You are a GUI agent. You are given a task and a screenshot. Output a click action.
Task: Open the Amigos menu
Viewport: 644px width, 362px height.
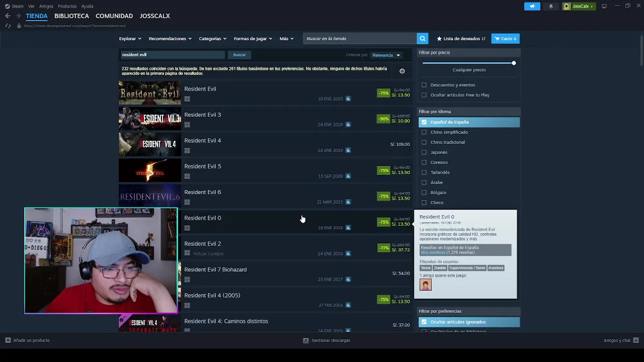tap(46, 6)
